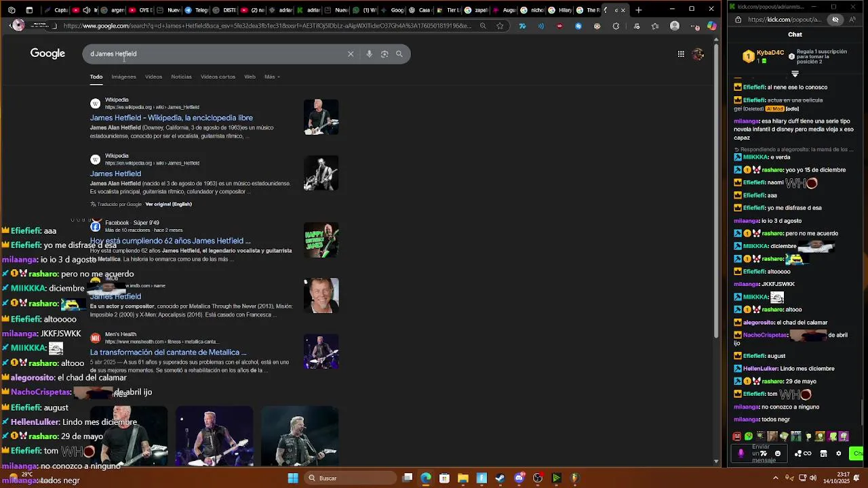
Task: Open OBS Studio from taskbar
Action: 538,478
